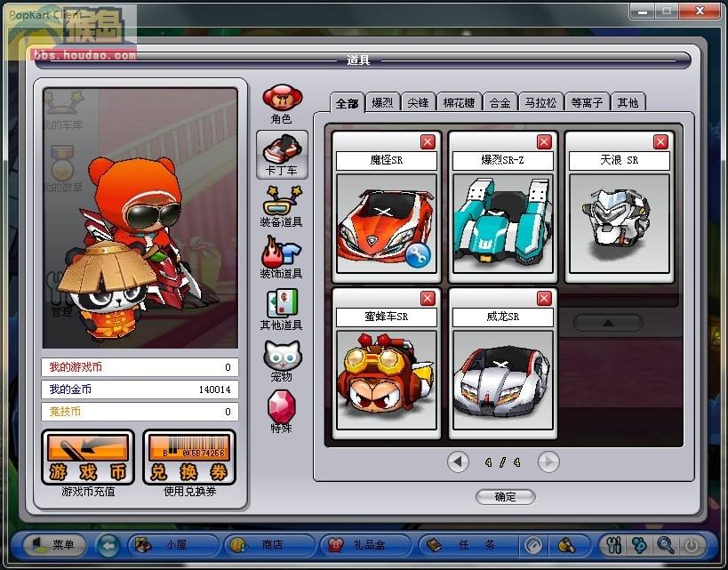Image resolution: width=728 pixels, height=570 pixels.
Task: Open the 商店 shop
Action: tap(269, 545)
